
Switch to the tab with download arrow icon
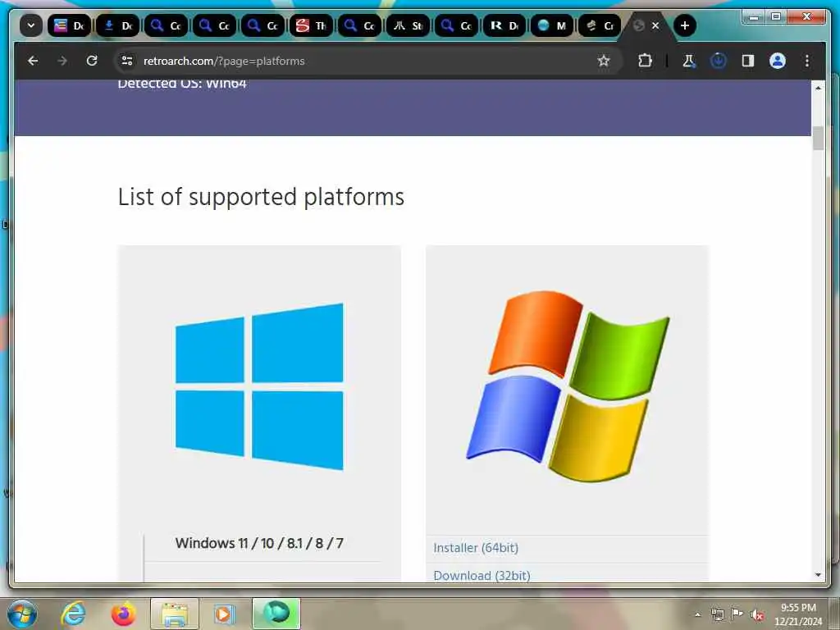[118, 25]
